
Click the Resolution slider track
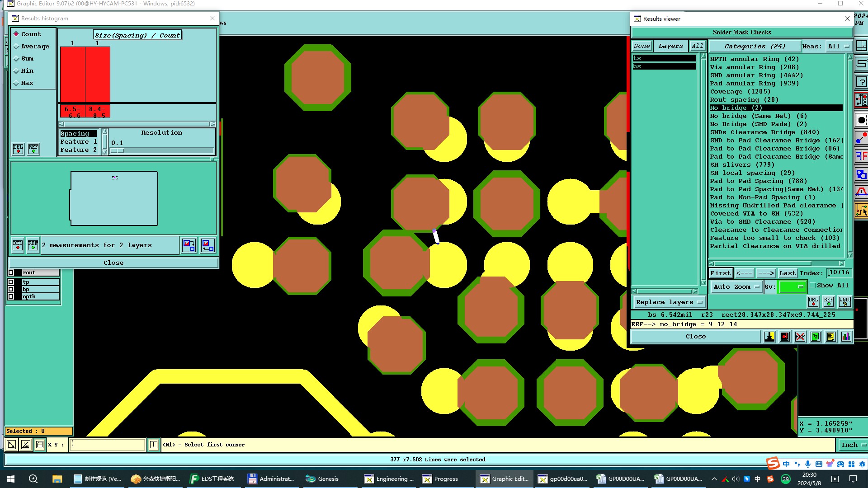163,151
